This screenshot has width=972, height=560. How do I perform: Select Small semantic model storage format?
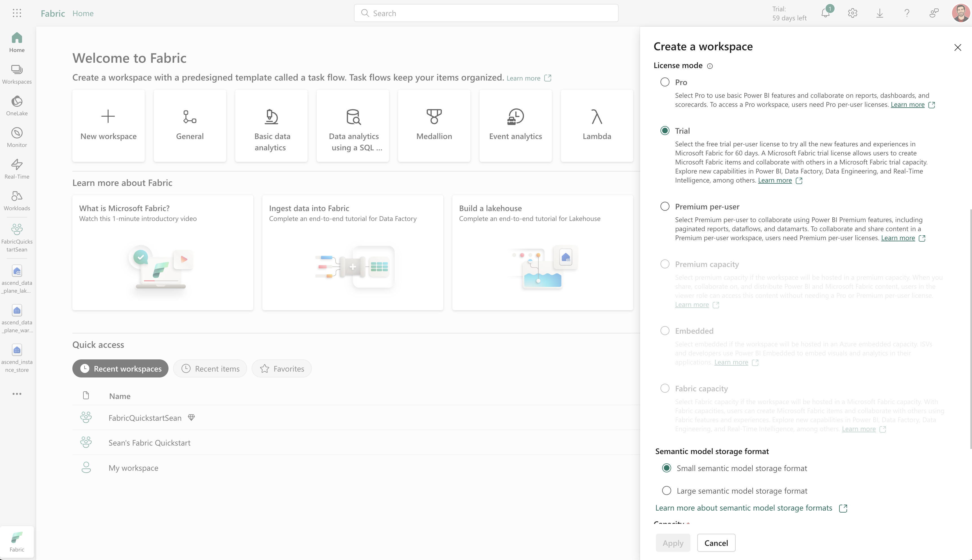(x=666, y=468)
